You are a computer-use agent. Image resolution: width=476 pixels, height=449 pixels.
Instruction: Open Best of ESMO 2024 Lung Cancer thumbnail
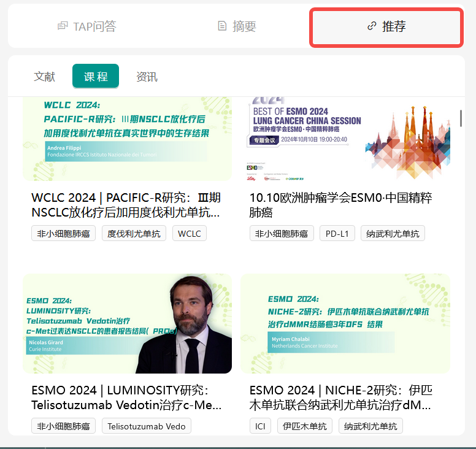(x=345, y=139)
